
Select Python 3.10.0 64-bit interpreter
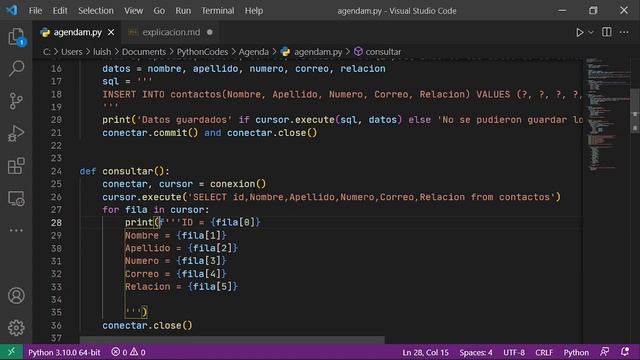64,352
